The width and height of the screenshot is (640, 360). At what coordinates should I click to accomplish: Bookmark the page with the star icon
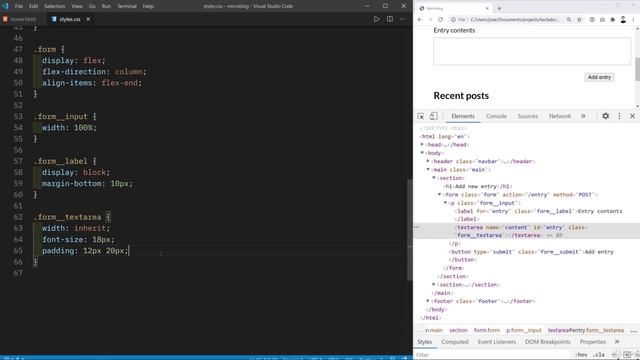tap(579, 20)
